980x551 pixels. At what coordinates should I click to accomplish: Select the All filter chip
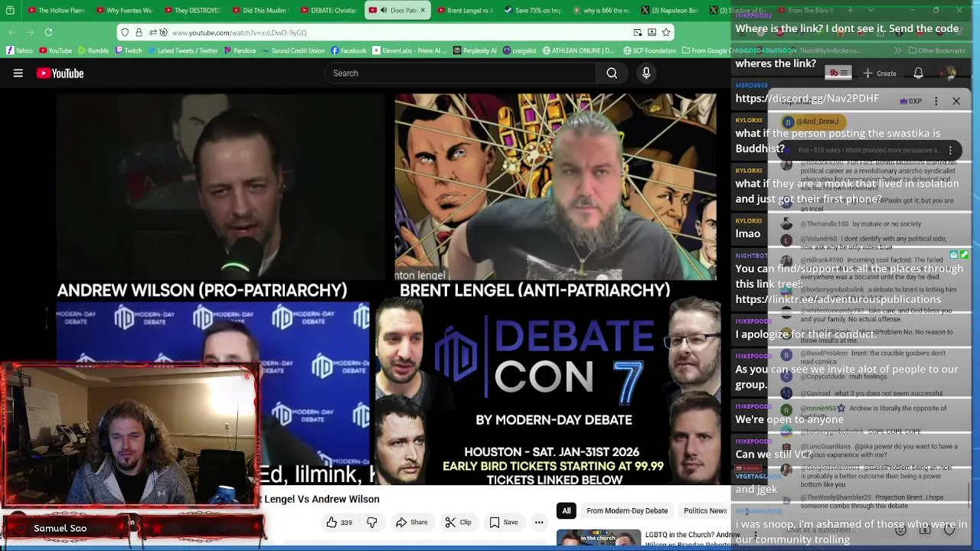pos(567,511)
